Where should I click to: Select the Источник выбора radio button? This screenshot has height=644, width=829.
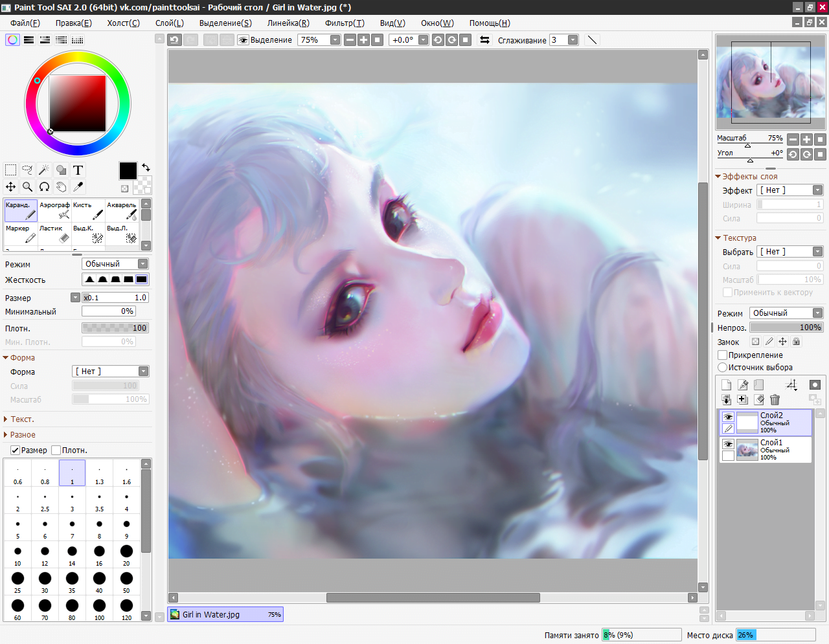click(x=723, y=367)
